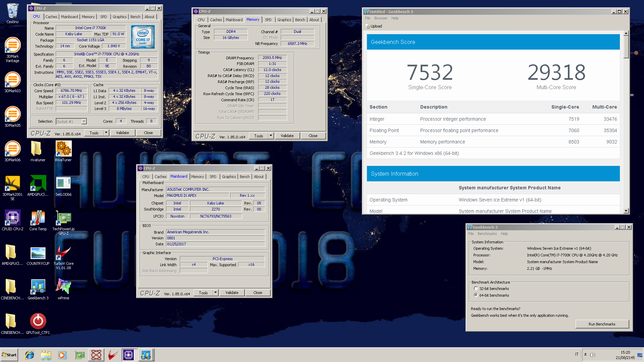Open Browser menu in Geekbench results window
Screen dimensions: 644x362
click(x=381, y=18)
